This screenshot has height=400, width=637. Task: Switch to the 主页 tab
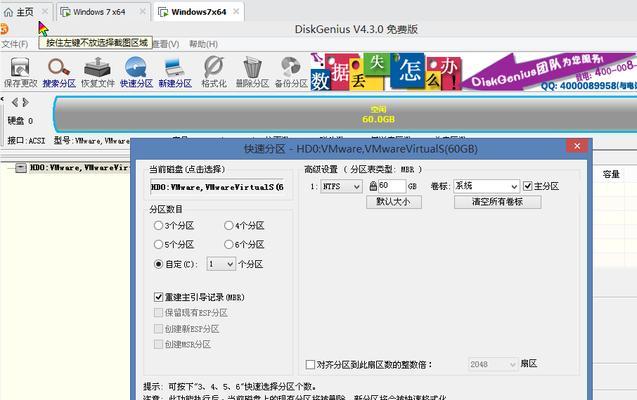coord(25,12)
